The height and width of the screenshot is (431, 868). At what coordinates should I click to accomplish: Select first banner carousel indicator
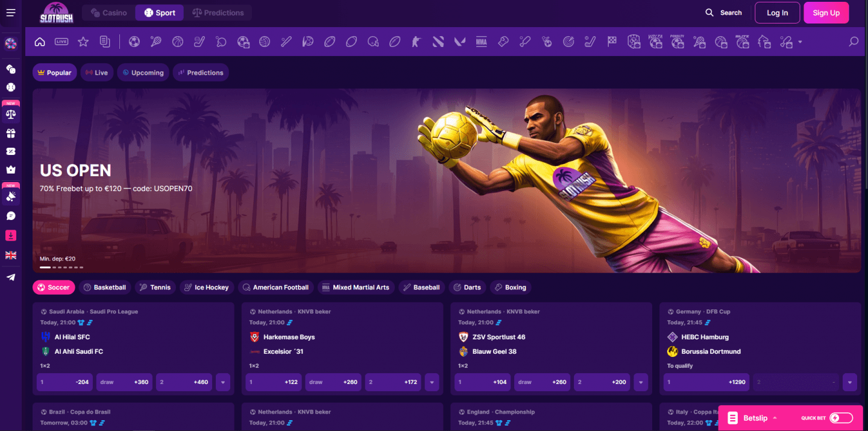pyautogui.click(x=45, y=267)
